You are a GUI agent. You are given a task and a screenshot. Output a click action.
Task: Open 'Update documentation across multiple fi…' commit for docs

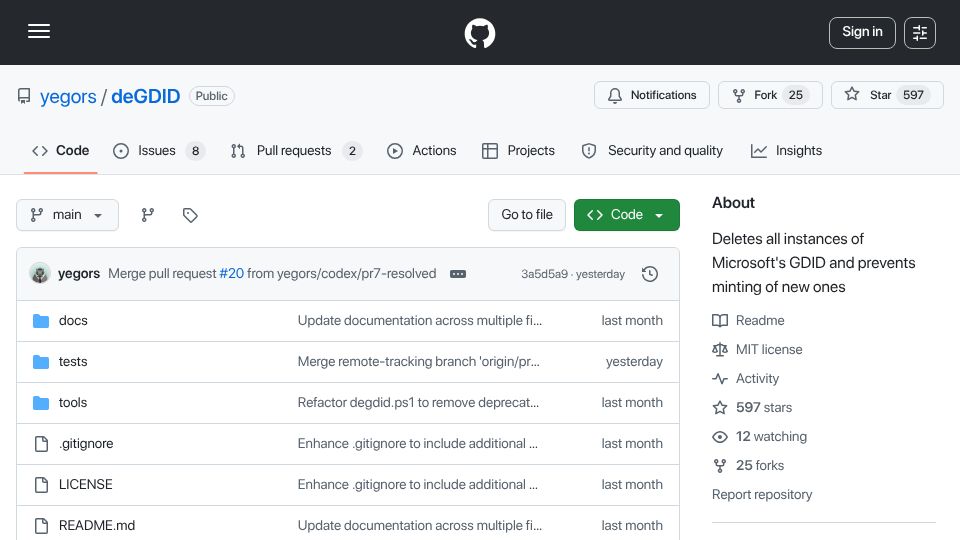coord(419,321)
